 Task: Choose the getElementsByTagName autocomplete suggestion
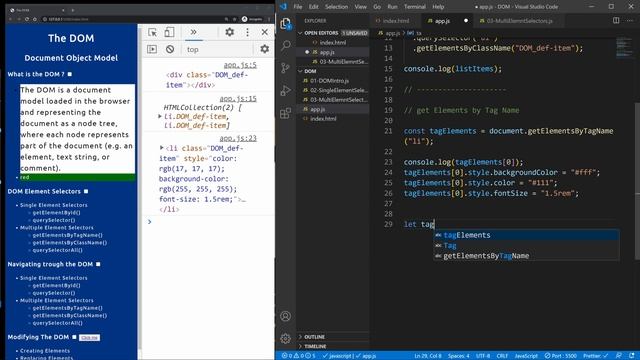526,256
